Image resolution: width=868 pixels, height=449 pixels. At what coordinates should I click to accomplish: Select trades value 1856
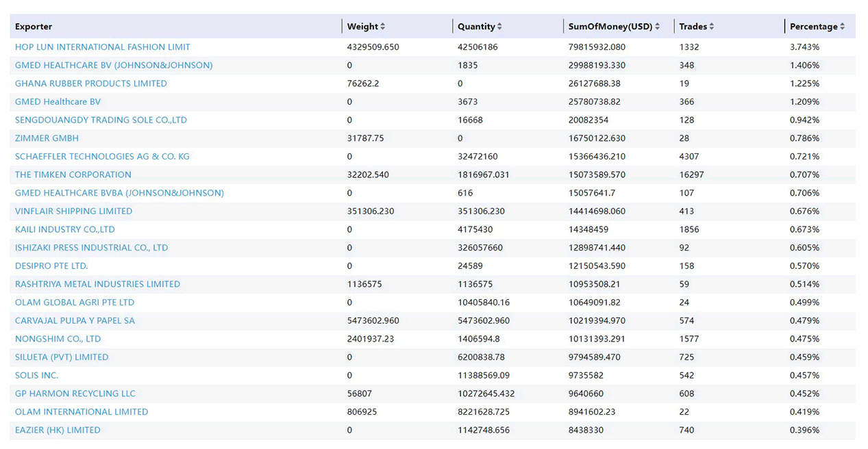[x=689, y=229]
